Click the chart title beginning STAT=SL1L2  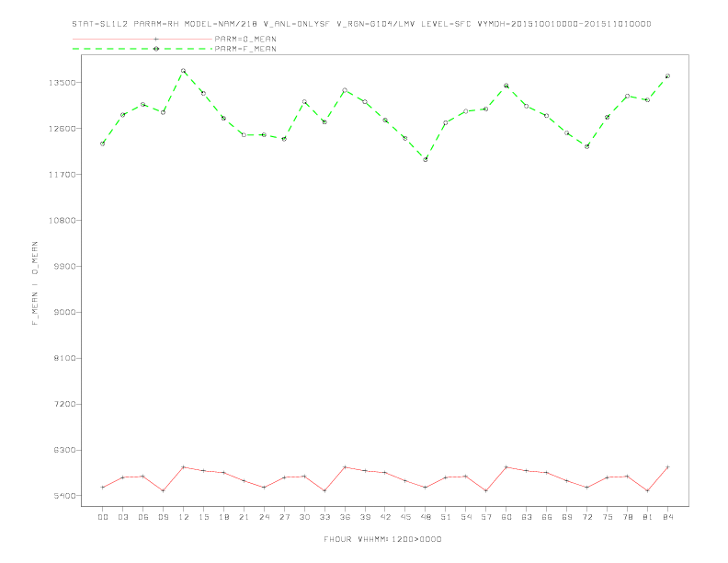(x=361, y=24)
